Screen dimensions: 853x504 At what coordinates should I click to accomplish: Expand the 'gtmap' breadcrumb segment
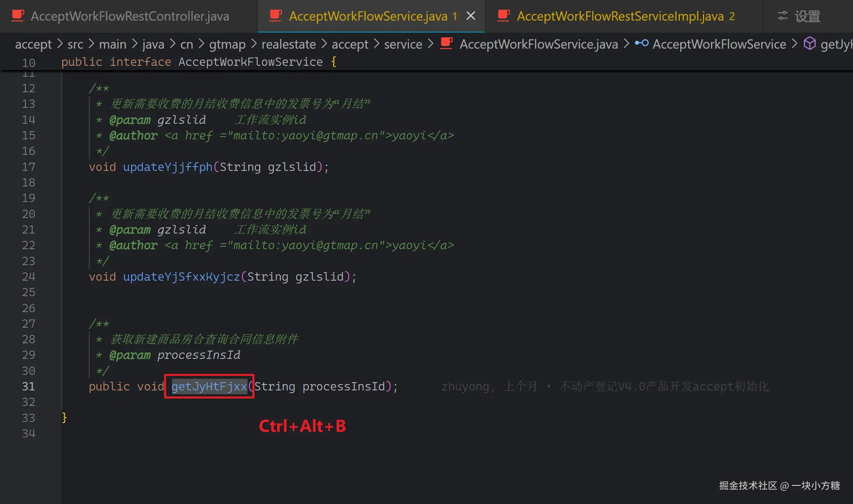[227, 44]
